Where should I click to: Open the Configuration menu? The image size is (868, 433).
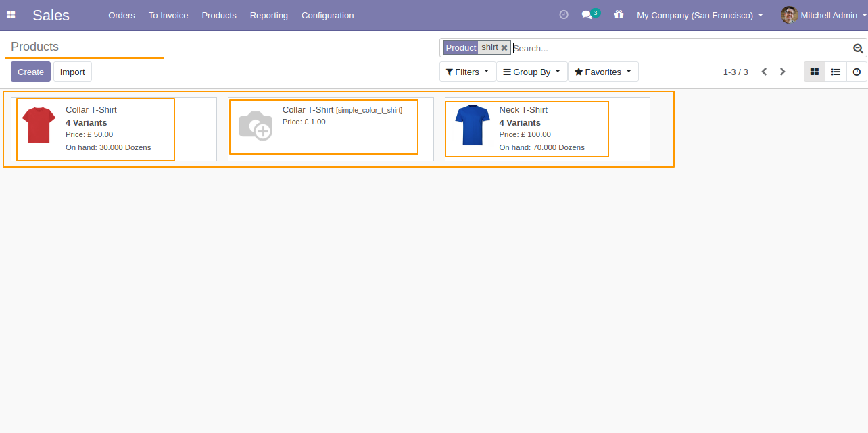click(328, 15)
